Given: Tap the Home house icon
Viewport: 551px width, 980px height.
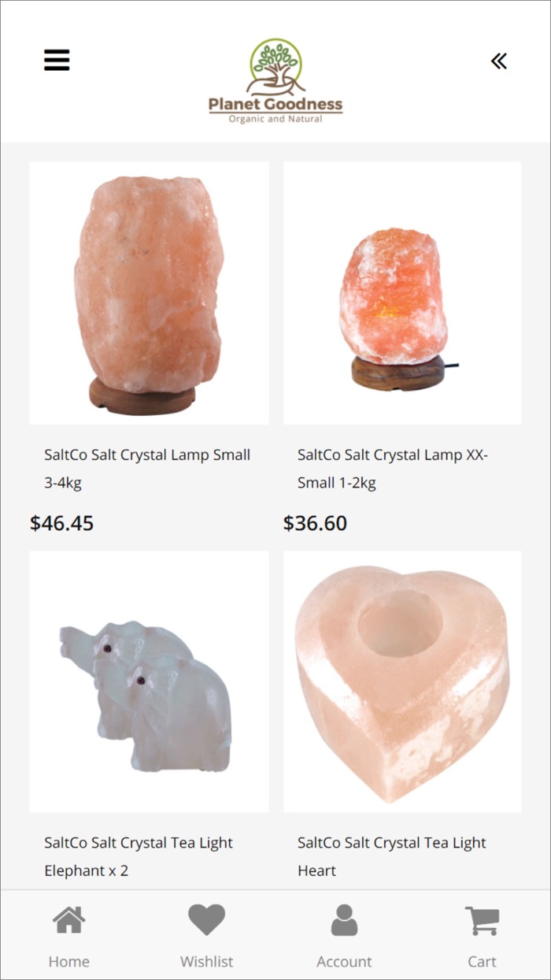Looking at the screenshot, I should 69,919.
